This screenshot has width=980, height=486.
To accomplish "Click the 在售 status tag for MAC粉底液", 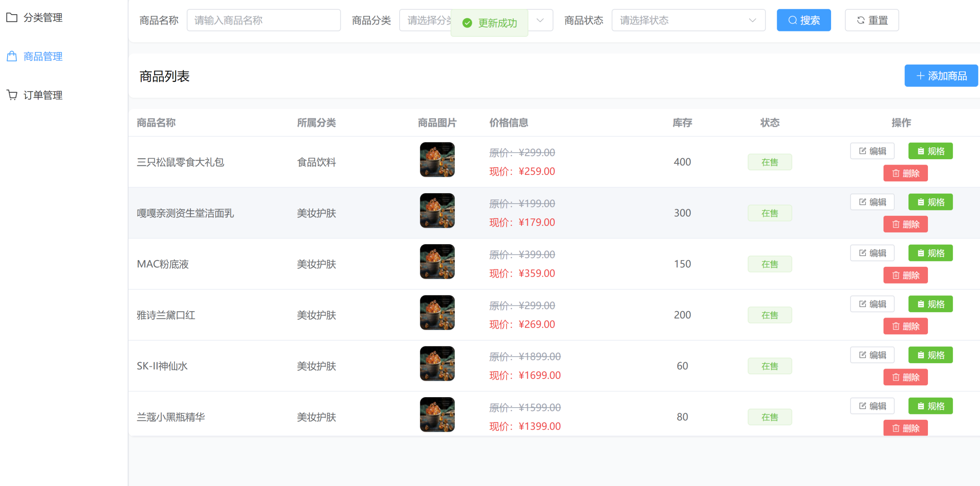I will click(x=769, y=264).
